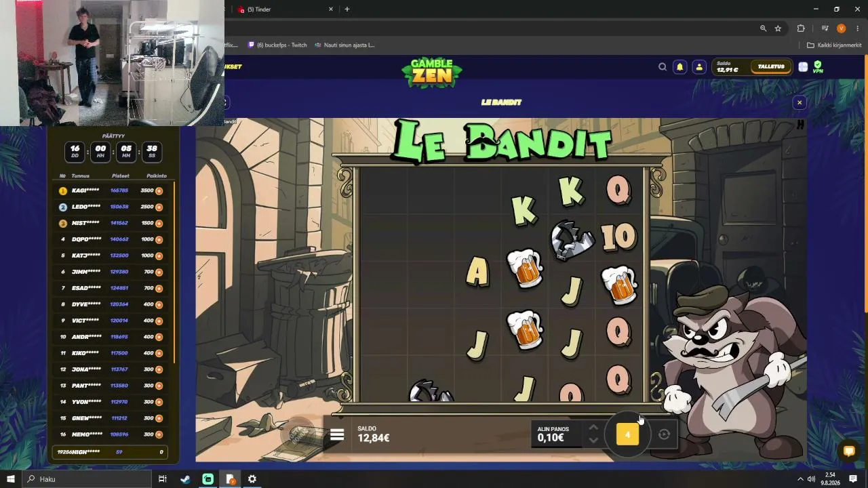This screenshot has height=488, width=868.
Task: Click the zoom magnifier in address bar
Action: point(763,28)
